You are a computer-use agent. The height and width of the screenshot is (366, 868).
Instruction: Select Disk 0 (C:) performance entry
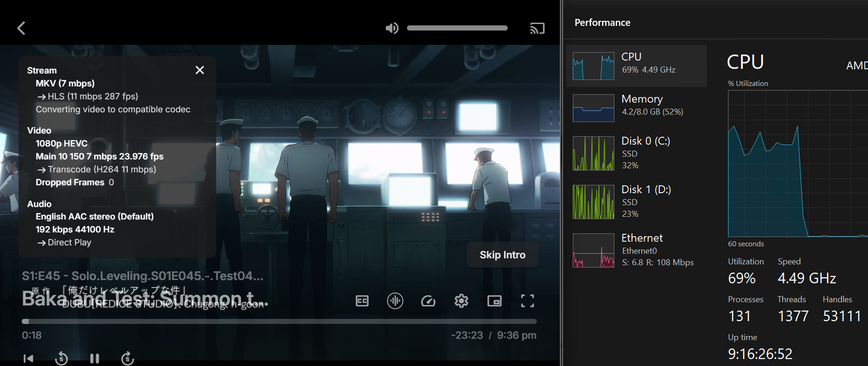click(636, 153)
